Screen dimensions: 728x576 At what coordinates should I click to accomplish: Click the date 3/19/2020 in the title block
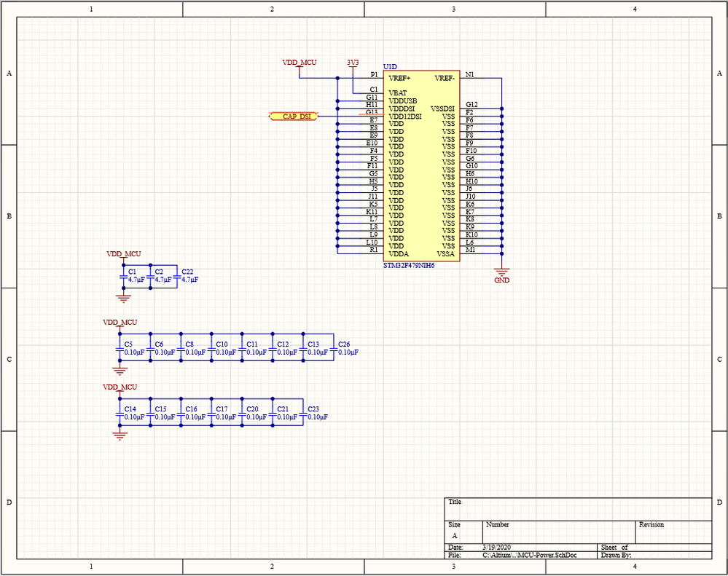click(x=497, y=548)
